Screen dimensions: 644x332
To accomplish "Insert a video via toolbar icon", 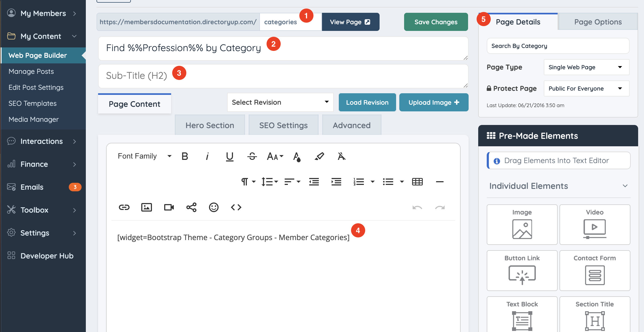I will click(169, 207).
